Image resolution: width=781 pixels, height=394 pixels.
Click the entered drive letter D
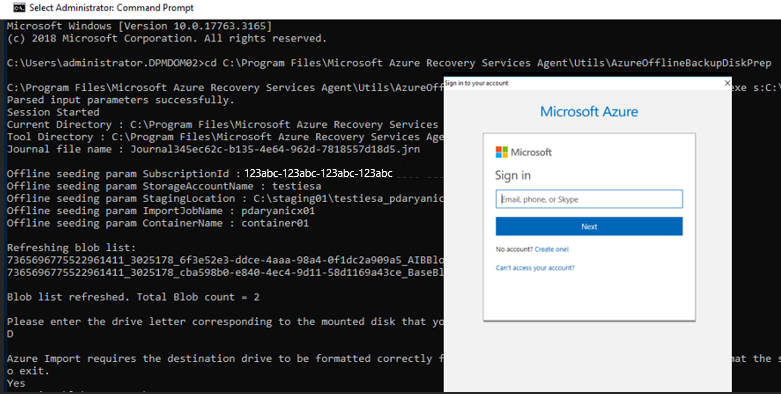click(10, 334)
